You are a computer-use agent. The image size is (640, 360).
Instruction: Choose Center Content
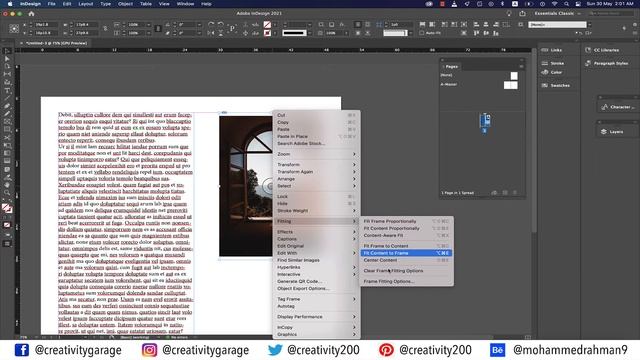406,260
